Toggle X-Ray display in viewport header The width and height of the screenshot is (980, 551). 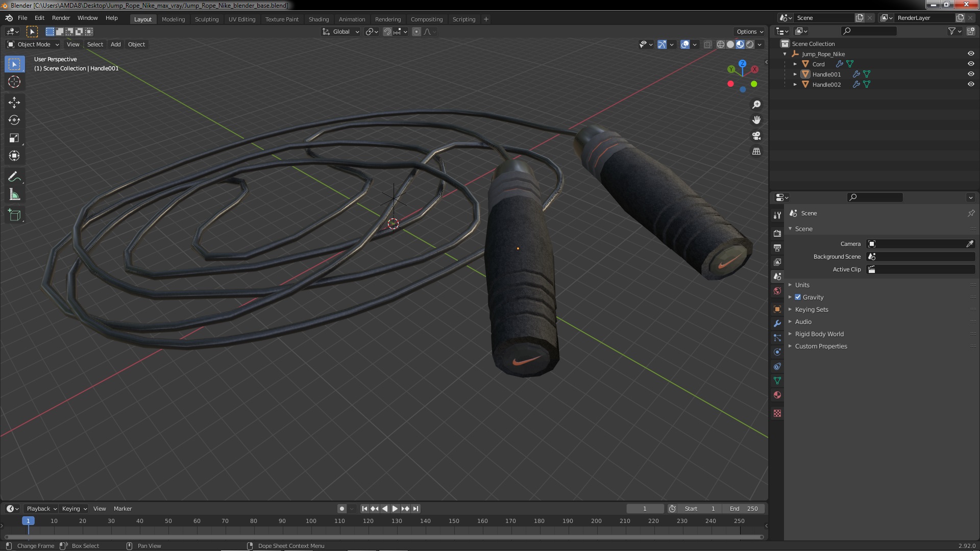pos(707,44)
